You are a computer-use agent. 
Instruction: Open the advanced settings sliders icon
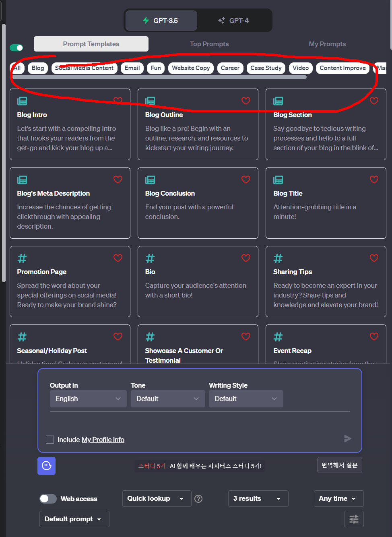coord(354,519)
